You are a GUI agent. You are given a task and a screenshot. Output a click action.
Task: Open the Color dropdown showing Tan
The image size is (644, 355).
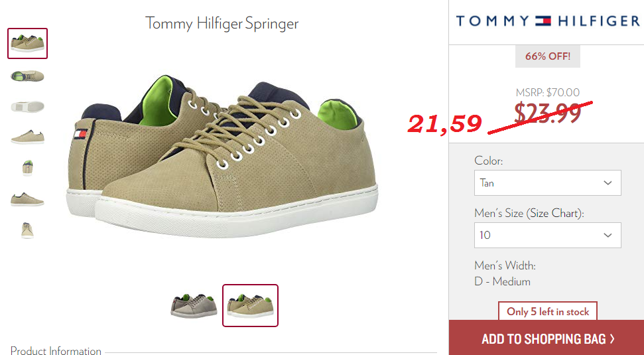[547, 183]
